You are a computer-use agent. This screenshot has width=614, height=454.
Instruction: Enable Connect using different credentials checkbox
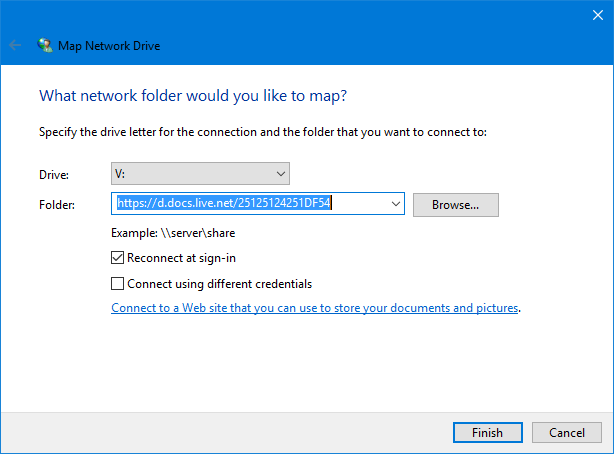(x=117, y=284)
